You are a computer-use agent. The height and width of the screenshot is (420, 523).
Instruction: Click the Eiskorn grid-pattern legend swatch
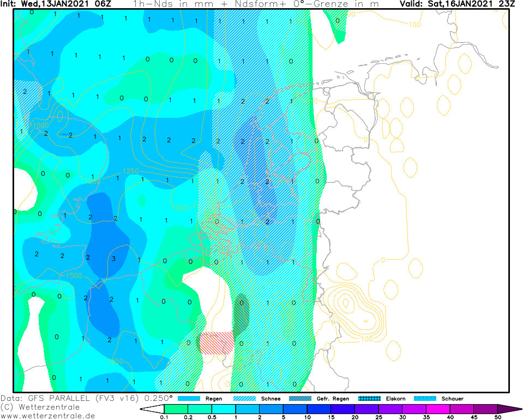pyautogui.click(x=369, y=398)
